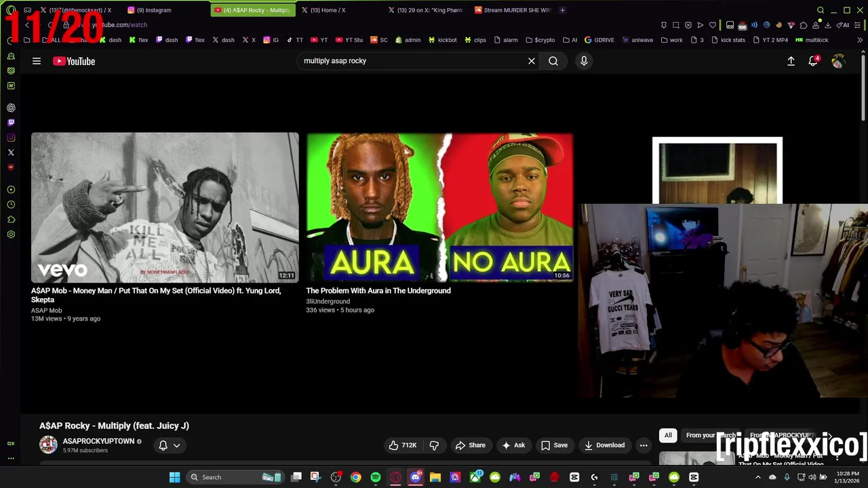Image resolution: width=868 pixels, height=488 pixels.
Task: Open the 'multikick' bookmark
Action: click(812, 40)
